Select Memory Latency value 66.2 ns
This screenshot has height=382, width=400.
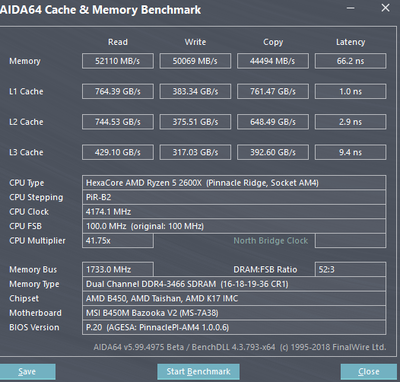(x=350, y=61)
